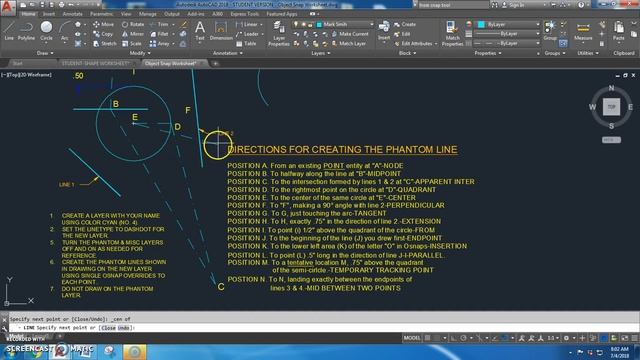Image resolution: width=640 pixels, height=360 pixels.
Task: Add a new drawing tab with plus
Action: click(215, 63)
